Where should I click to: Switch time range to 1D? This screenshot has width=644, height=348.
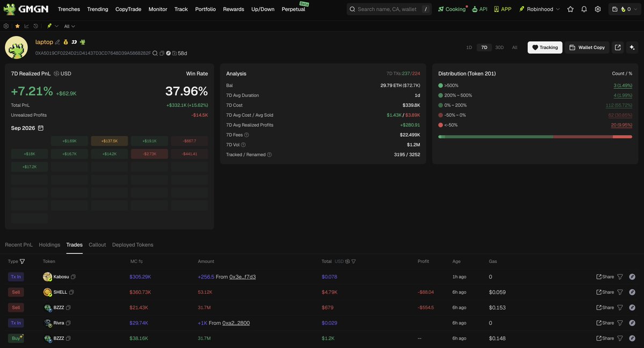pos(469,47)
